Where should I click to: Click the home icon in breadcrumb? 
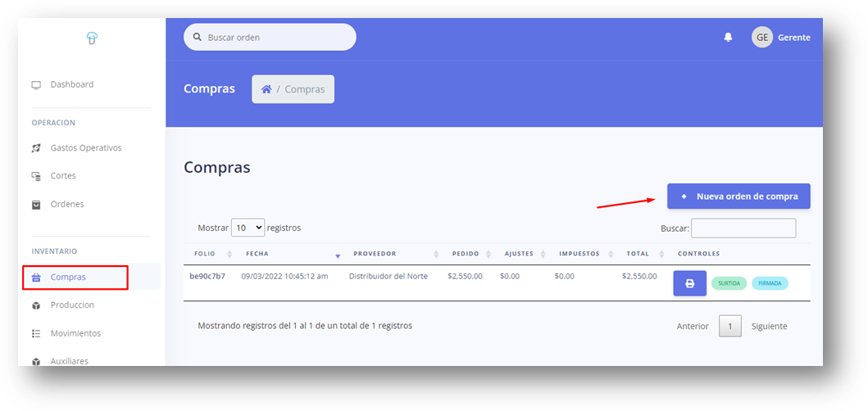point(266,89)
